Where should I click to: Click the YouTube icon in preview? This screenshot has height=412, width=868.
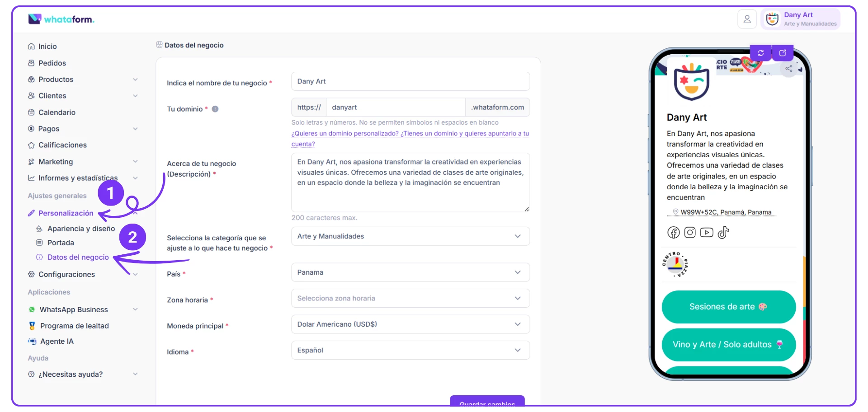click(x=707, y=232)
